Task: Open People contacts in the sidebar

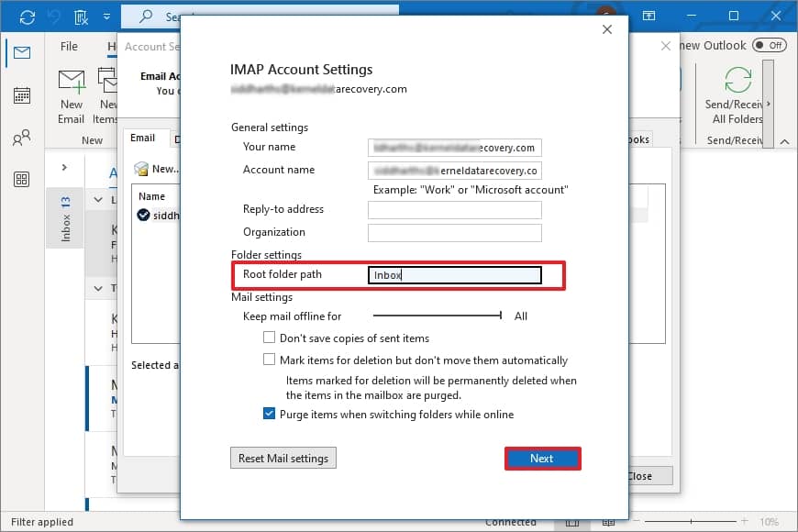Action: click(22, 138)
